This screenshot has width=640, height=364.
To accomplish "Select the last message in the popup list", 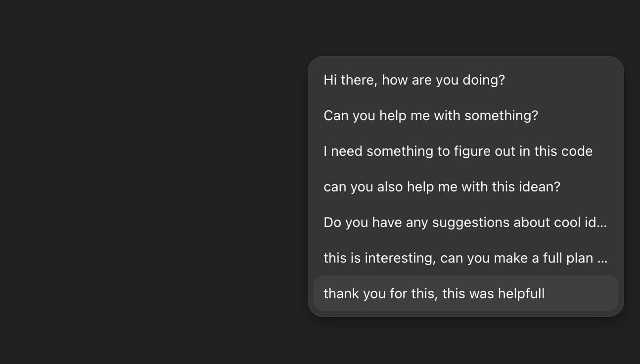I will [x=434, y=293].
